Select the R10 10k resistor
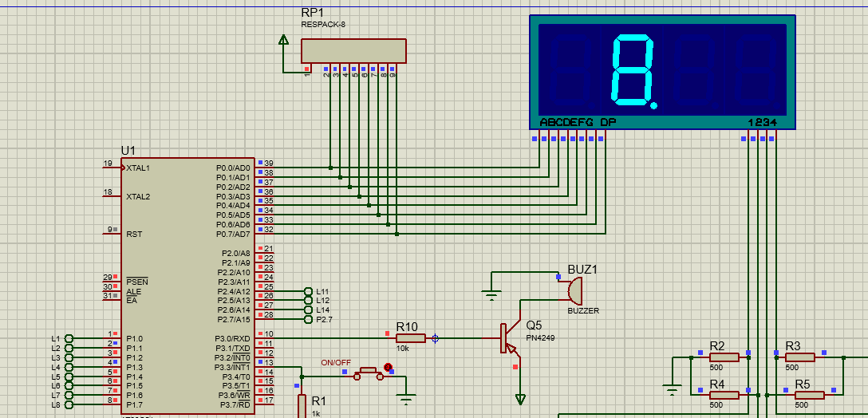 [410, 338]
